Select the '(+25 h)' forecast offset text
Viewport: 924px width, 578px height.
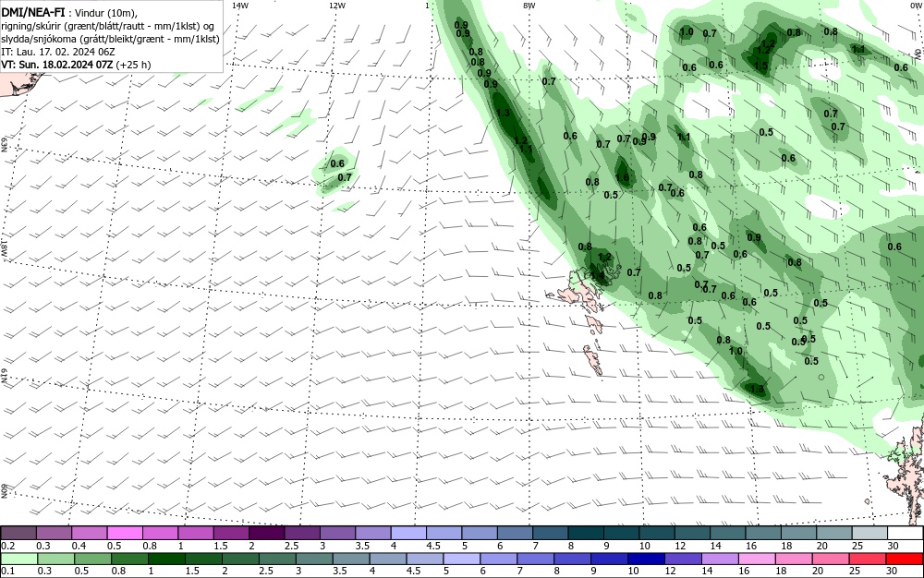tap(133, 65)
